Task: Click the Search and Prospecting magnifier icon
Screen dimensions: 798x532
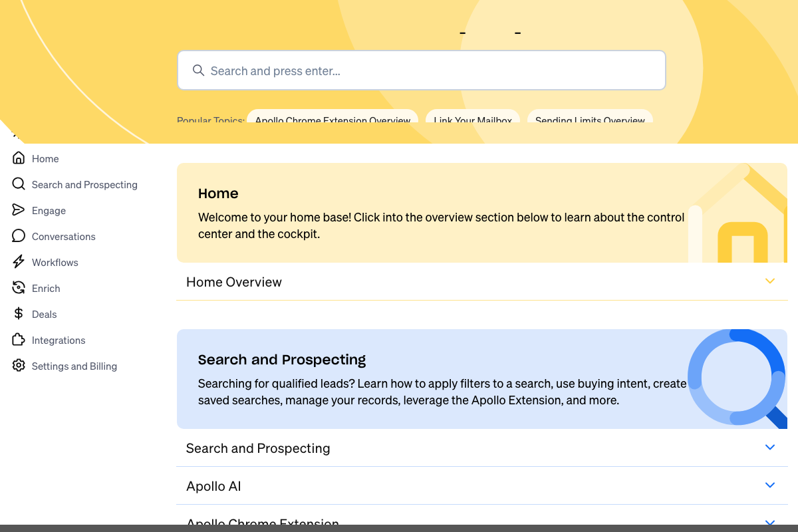Action: (x=19, y=184)
